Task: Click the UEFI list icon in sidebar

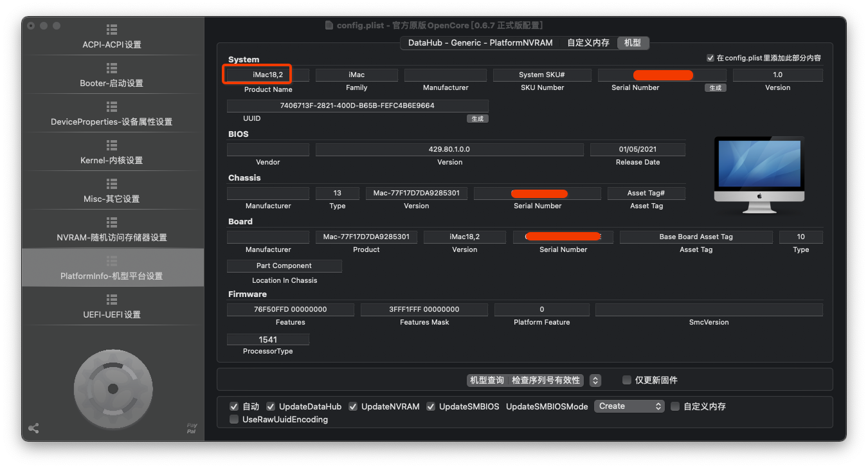Action: [112, 300]
